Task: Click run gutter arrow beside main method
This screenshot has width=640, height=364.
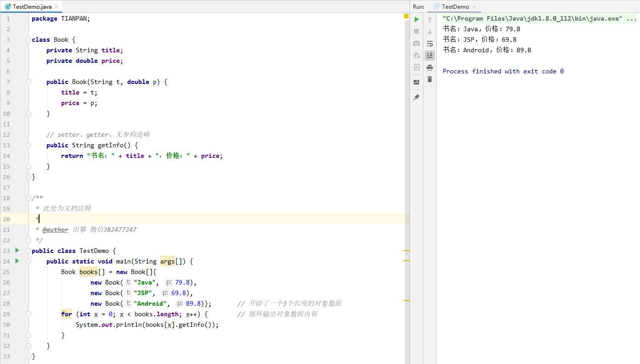Action: (17, 261)
